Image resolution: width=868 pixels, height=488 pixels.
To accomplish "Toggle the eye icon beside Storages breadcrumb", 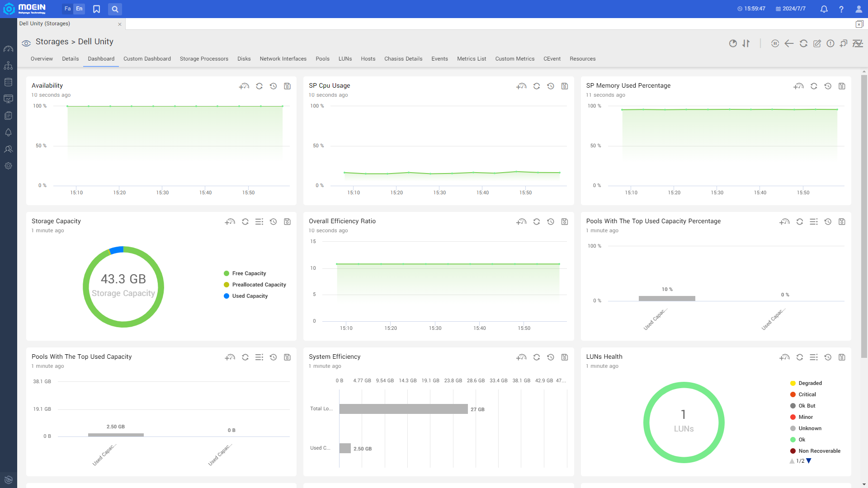I will coord(26,43).
